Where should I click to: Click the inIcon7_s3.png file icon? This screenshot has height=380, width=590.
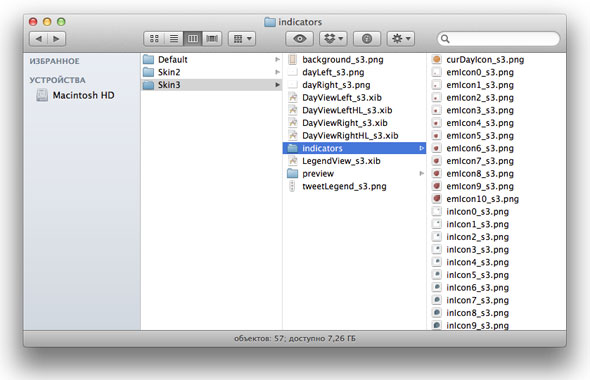(436, 300)
